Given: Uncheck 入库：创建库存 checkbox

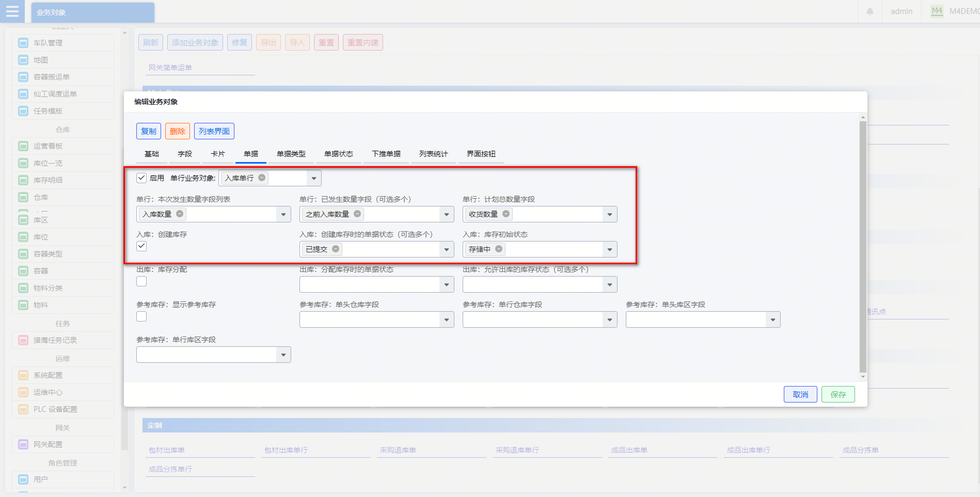Looking at the screenshot, I should point(141,246).
